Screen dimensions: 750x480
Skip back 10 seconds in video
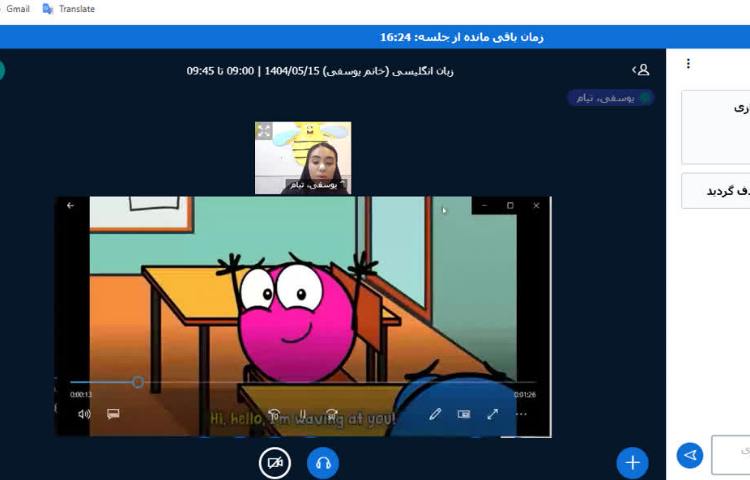pyautogui.click(x=274, y=415)
